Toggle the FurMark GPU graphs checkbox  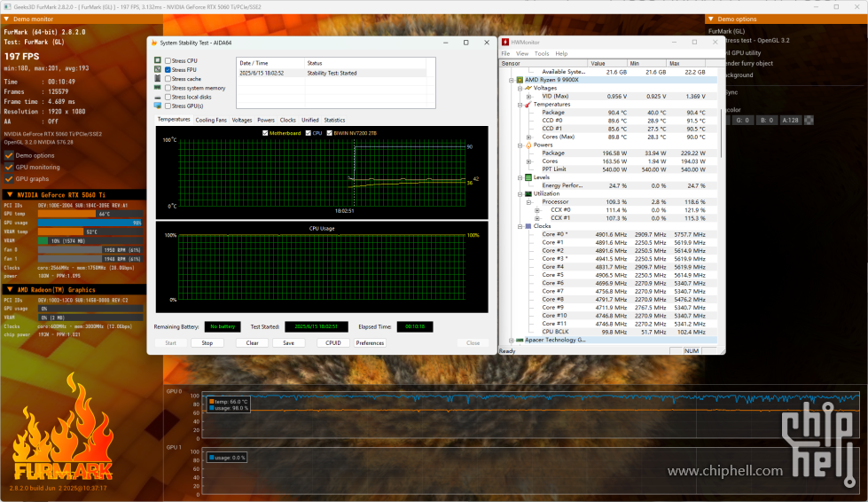[x=8, y=179]
